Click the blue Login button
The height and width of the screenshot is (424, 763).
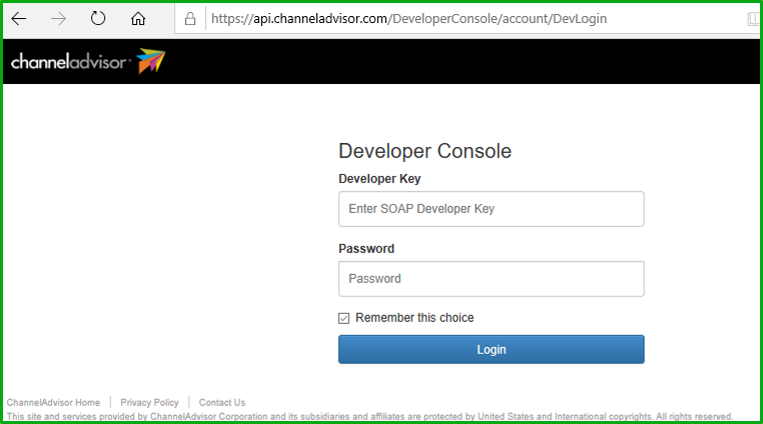(x=491, y=350)
